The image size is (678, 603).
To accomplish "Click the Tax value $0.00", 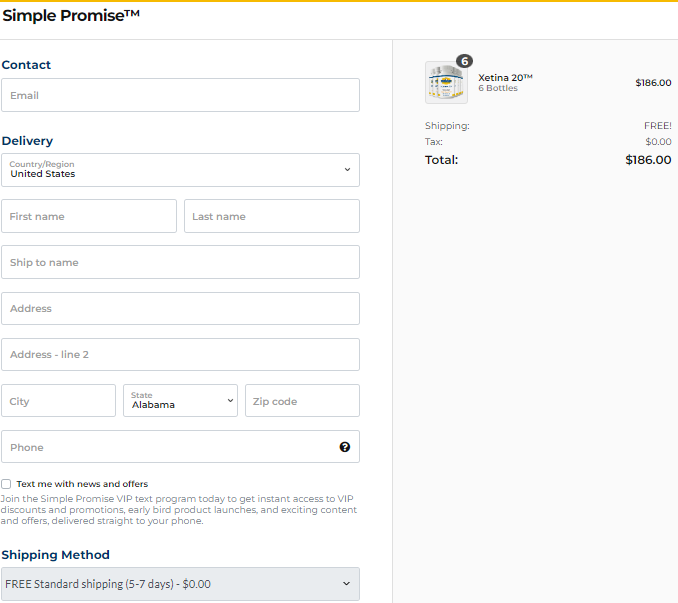I will point(659,142).
